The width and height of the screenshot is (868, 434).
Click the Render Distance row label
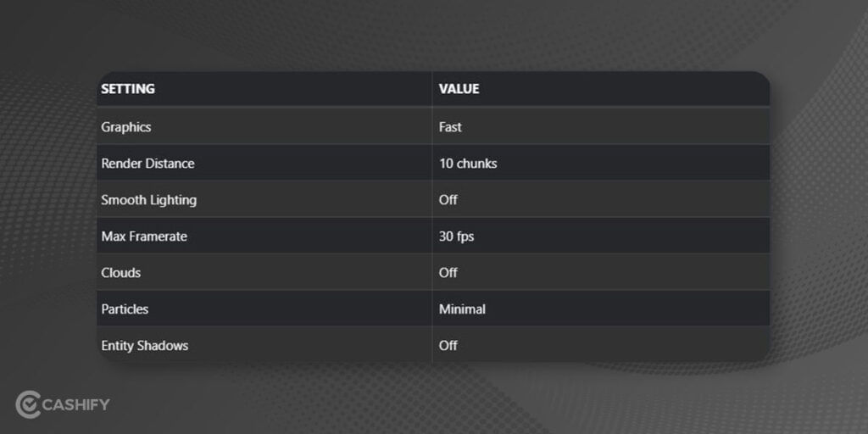pos(147,164)
